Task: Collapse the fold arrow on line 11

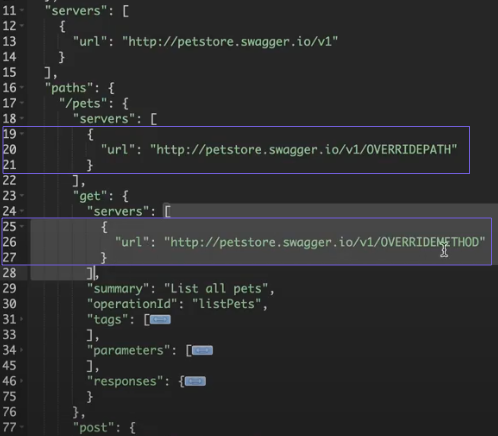Action: 22,10
